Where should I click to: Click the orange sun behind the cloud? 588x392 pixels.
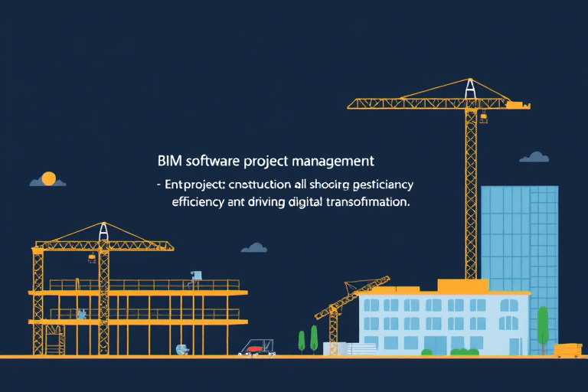click(49, 178)
